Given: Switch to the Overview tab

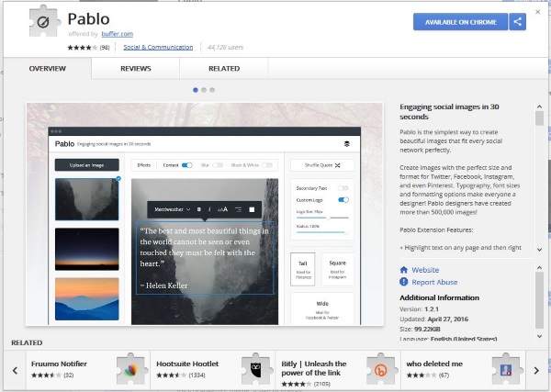Looking at the screenshot, I should point(48,69).
